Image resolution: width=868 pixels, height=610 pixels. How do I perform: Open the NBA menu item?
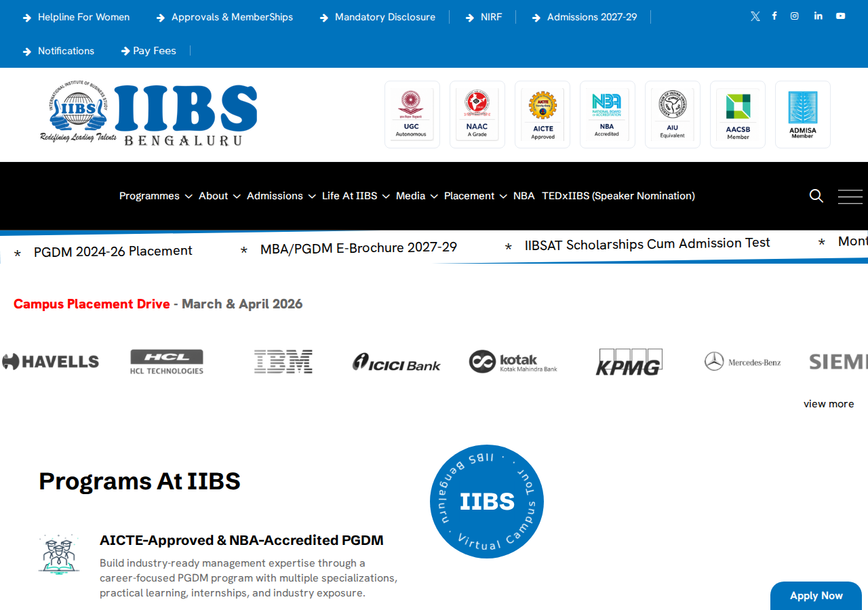(524, 196)
